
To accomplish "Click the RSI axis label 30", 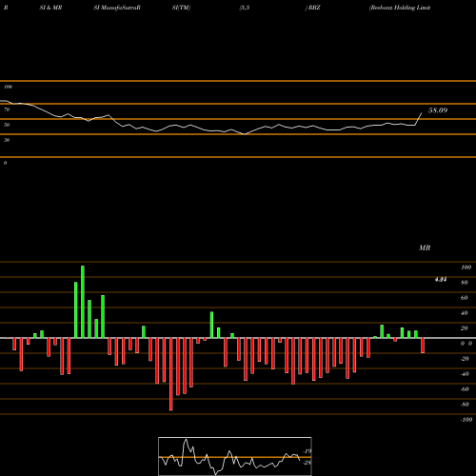I will coord(7,140).
